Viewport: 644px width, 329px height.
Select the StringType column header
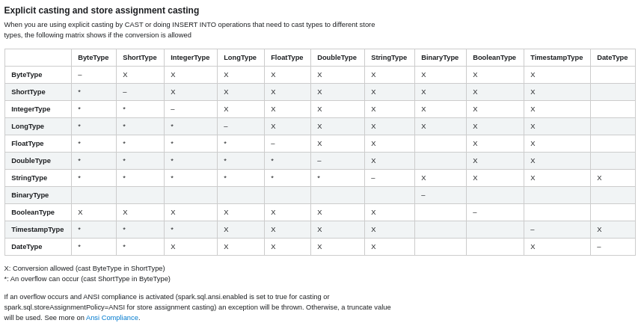[389, 58]
